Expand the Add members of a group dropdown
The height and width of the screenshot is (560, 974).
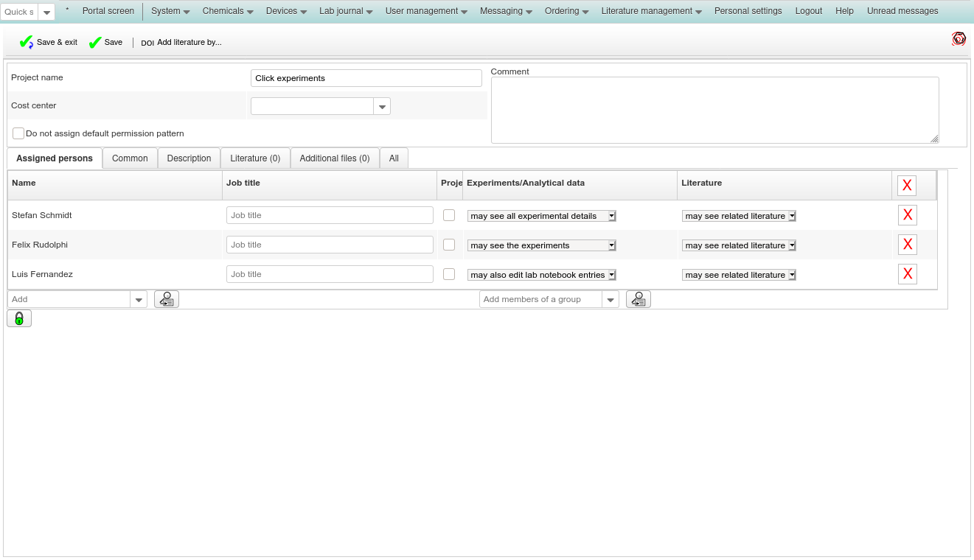(610, 300)
